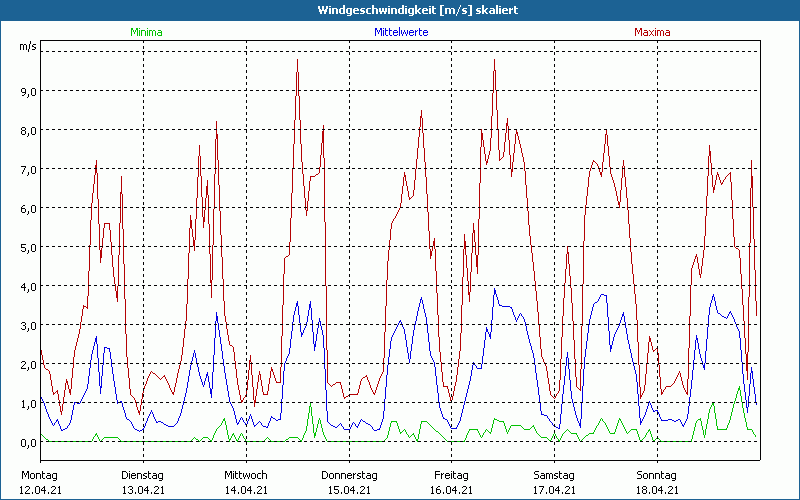Click the 'Mittwoch' day label
Screen dimensions: 800x500
[x=246, y=476]
